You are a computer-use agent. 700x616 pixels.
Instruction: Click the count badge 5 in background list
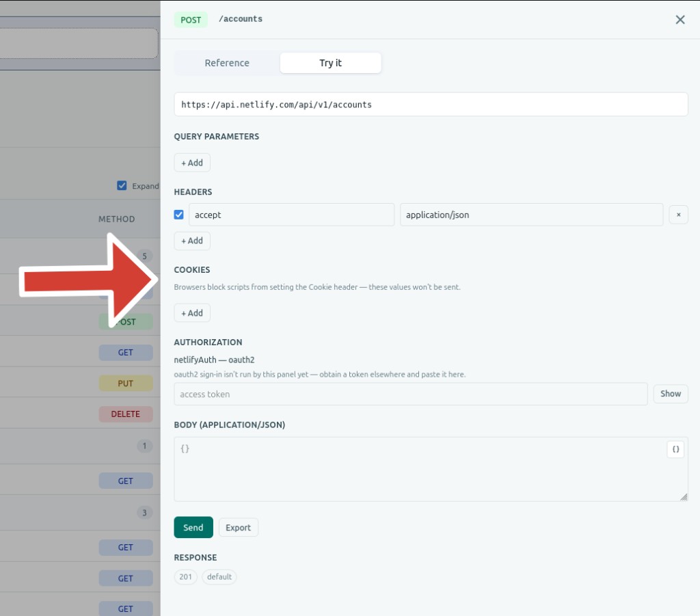click(144, 256)
